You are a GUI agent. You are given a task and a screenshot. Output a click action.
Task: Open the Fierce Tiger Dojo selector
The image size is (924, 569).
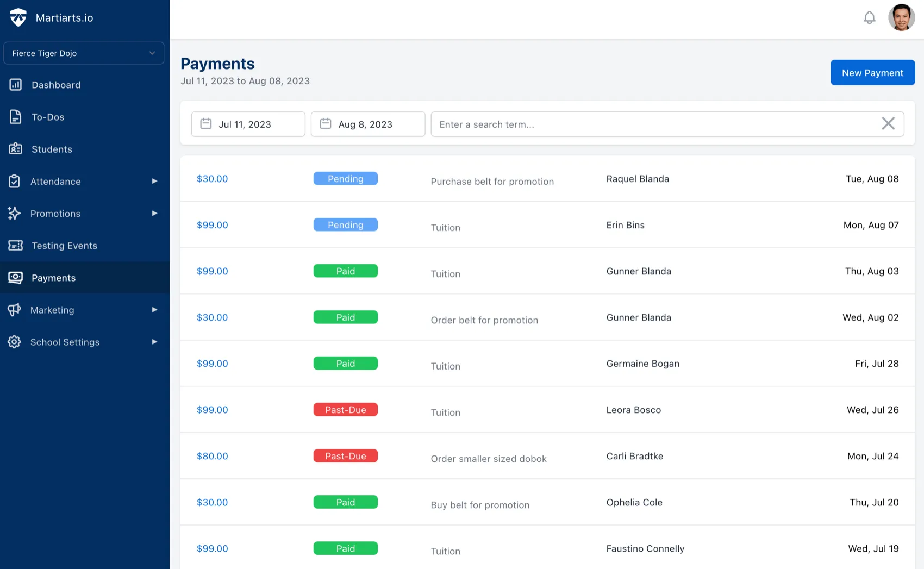point(84,53)
